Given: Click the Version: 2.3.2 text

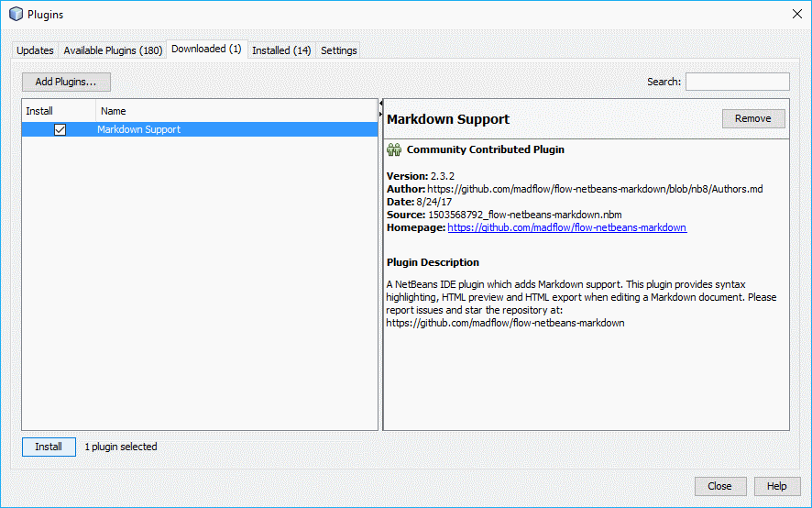Looking at the screenshot, I should pos(421,176).
